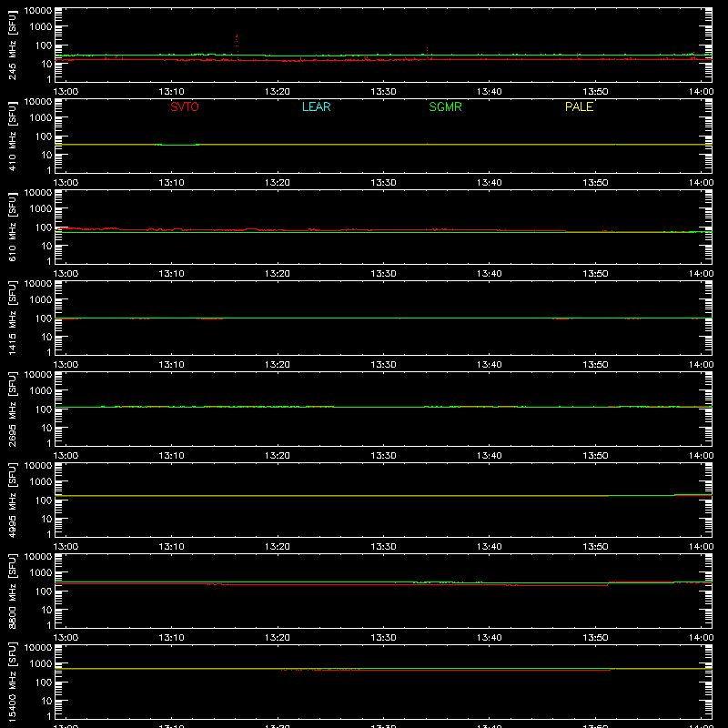Select the 610 MHz [SFU] axis title

[x=13, y=227]
